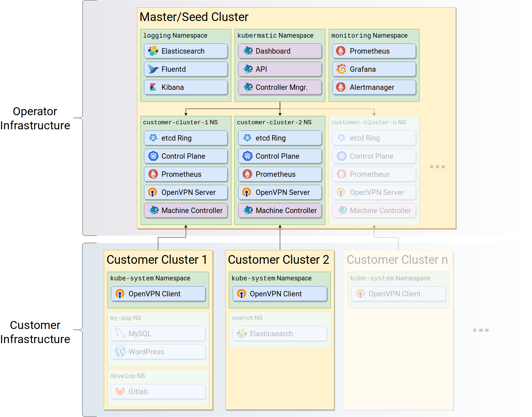This screenshot has width=532, height=417.
Task: Click the Grafana swirl icon
Action: pyautogui.click(x=341, y=69)
